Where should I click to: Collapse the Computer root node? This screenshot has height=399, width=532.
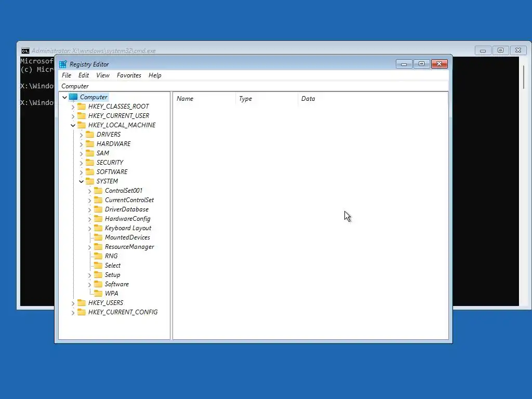click(64, 97)
